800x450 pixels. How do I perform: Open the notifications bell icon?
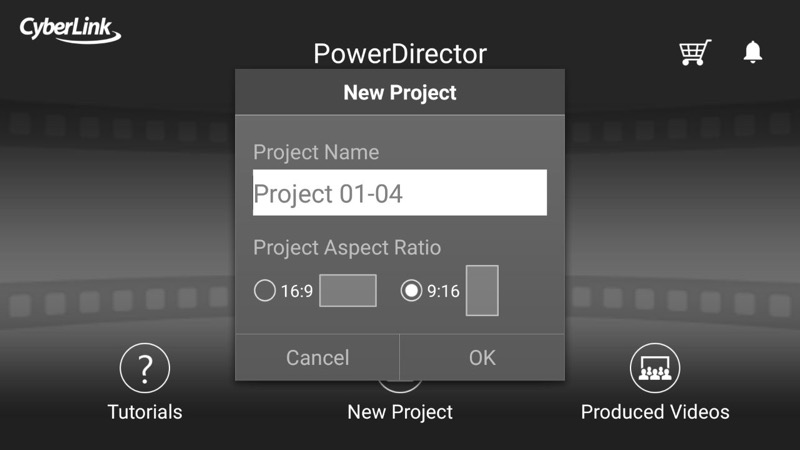pyautogui.click(x=753, y=52)
